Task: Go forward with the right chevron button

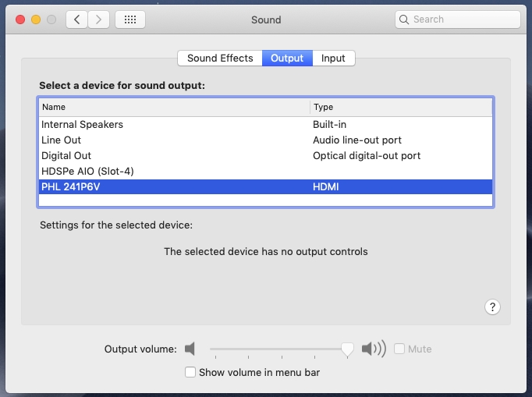Action: (99, 19)
